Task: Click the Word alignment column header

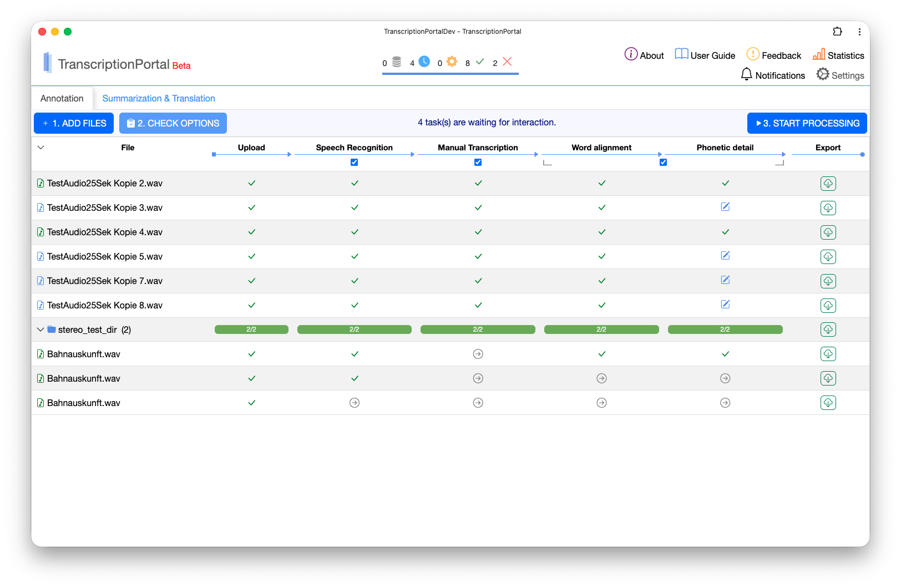Action: pos(601,148)
